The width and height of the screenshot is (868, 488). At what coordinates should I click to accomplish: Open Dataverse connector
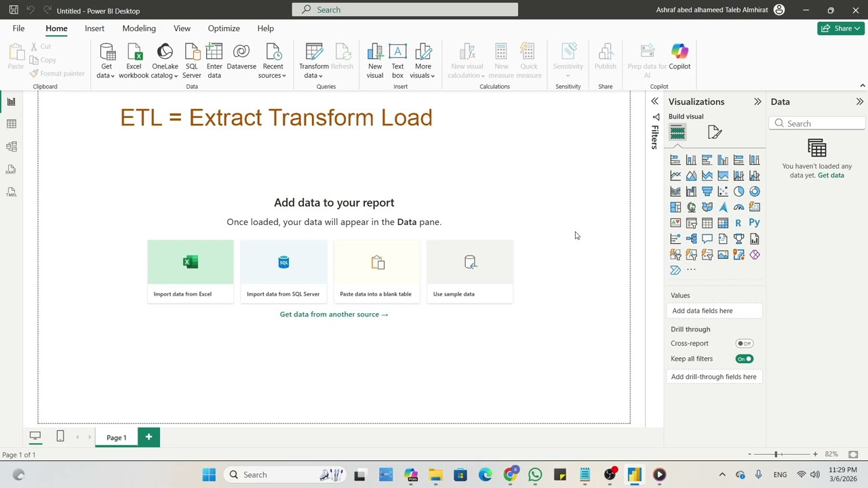(241, 57)
